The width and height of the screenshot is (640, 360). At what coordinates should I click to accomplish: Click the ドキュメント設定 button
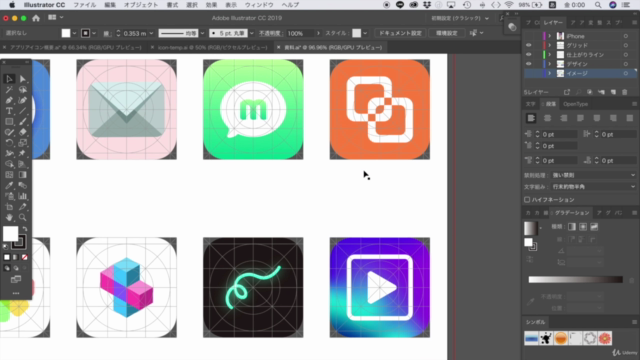(x=400, y=33)
